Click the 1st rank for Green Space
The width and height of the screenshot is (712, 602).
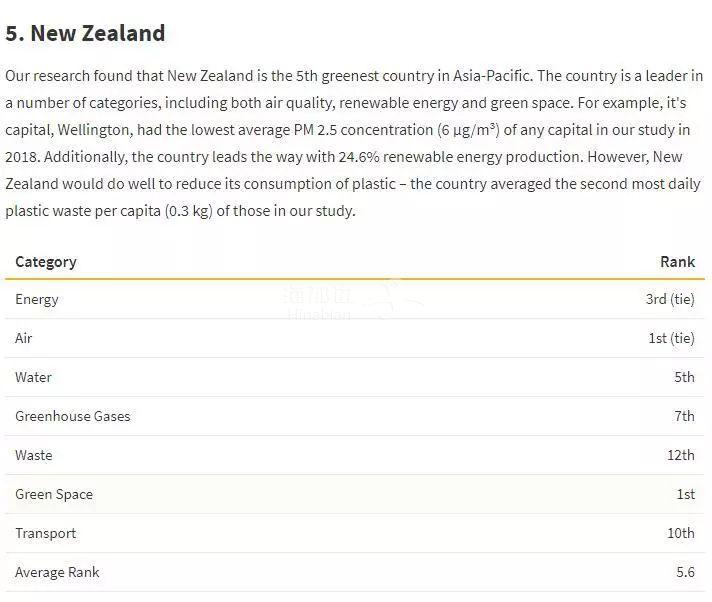pos(686,494)
